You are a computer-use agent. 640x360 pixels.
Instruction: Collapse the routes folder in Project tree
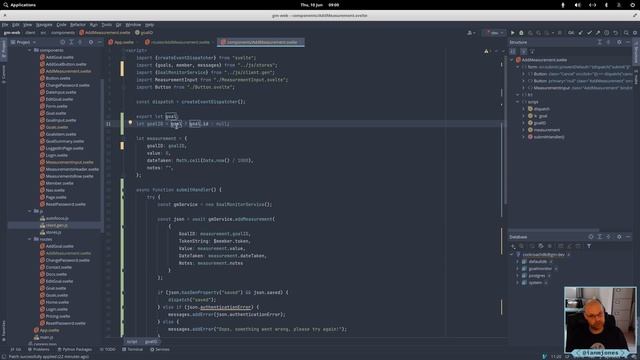point(30,239)
